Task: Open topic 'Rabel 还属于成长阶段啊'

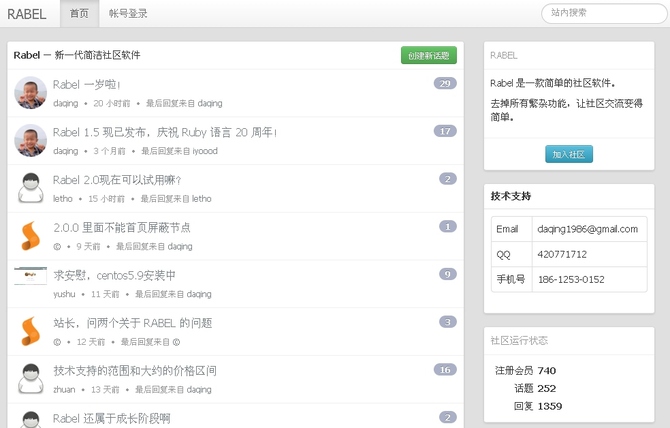Action: [112, 418]
